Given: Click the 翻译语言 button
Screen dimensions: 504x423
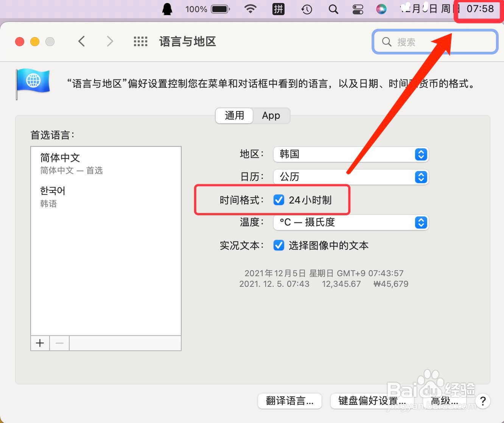Looking at the screenshot, I should click(289, 401).
